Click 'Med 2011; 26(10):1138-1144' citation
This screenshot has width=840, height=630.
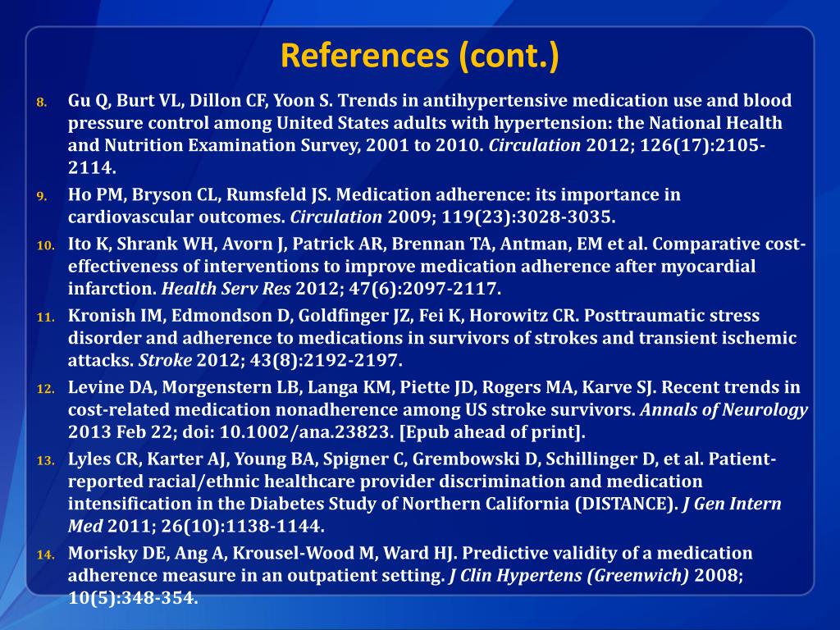click(196, 526)
